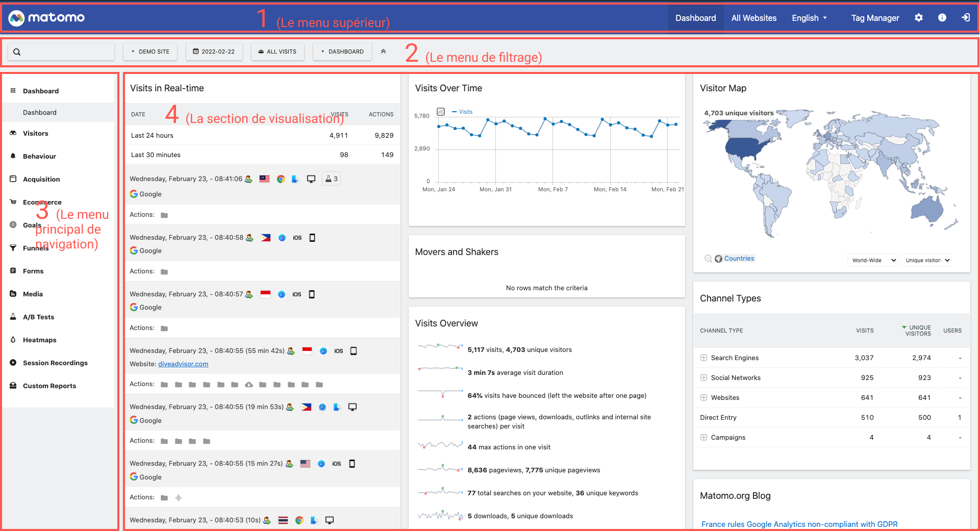Open the English language menu

click(x=809, y=17)
